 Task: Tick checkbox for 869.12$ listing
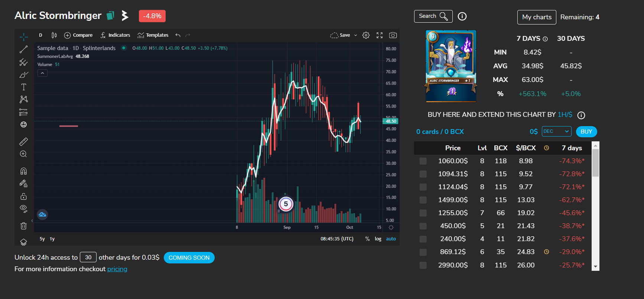point(423,252)
